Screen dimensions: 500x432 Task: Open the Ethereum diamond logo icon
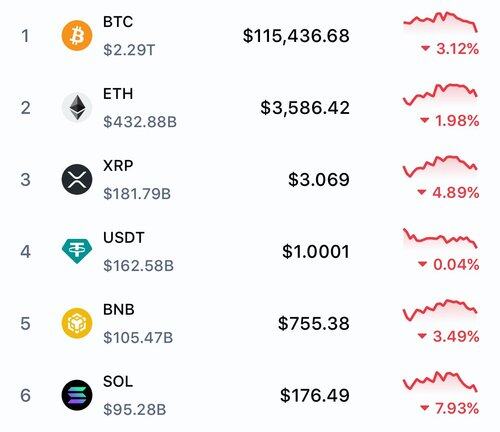77,107
